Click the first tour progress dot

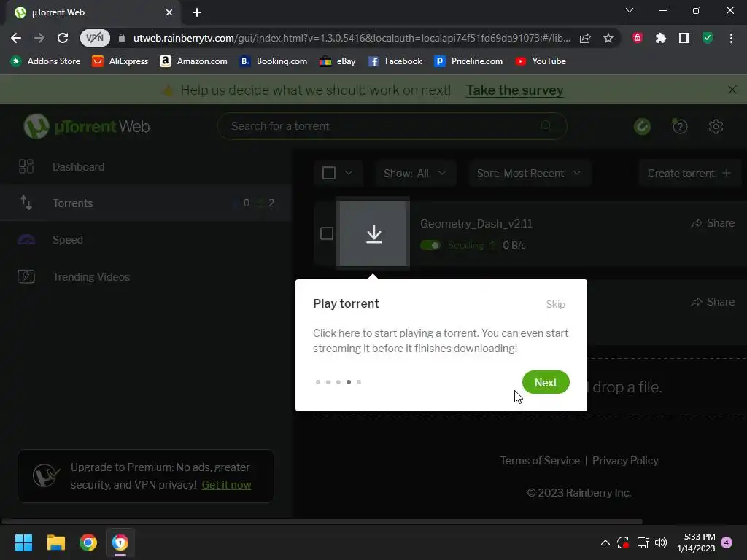318,382
